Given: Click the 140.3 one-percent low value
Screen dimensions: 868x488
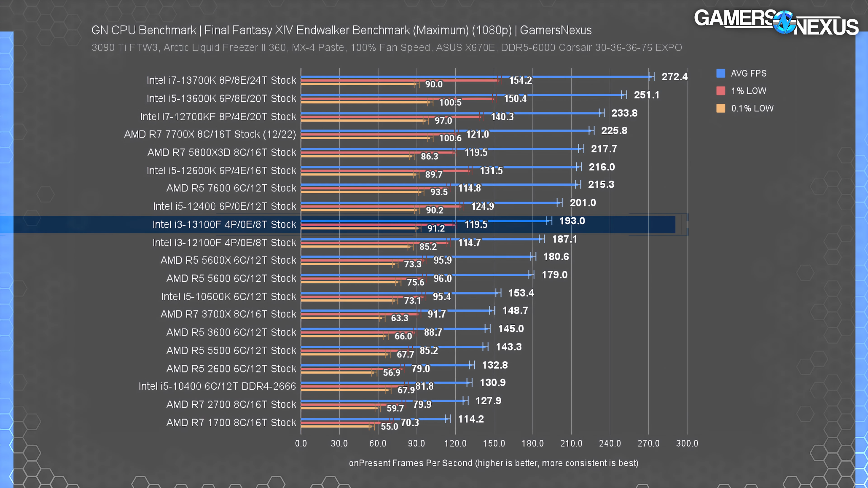Looking at the screenshot, I should click(502, 117).
